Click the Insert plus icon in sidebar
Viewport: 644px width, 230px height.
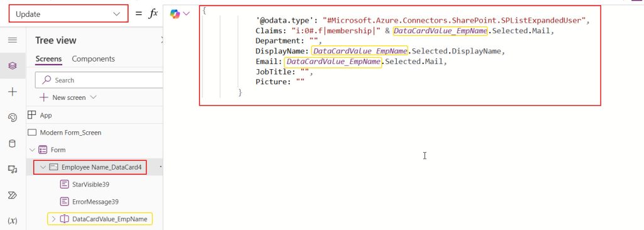point(13,92)
